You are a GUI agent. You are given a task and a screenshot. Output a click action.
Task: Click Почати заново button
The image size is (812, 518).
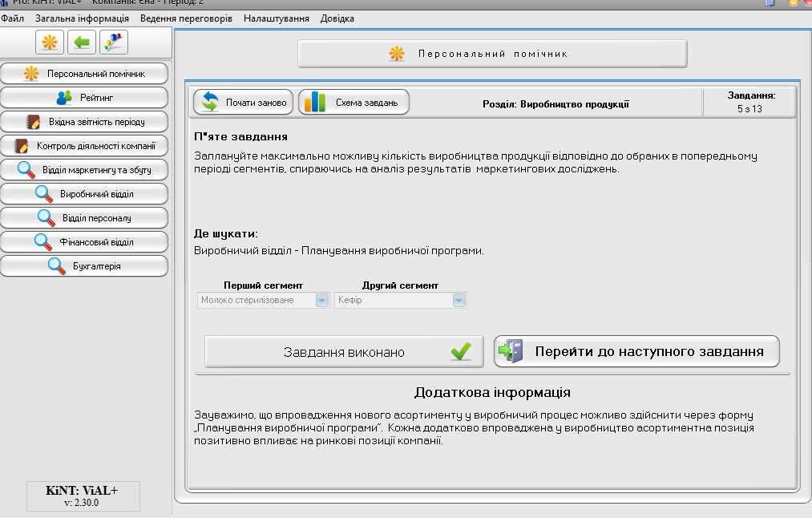(x=244, y=102)
